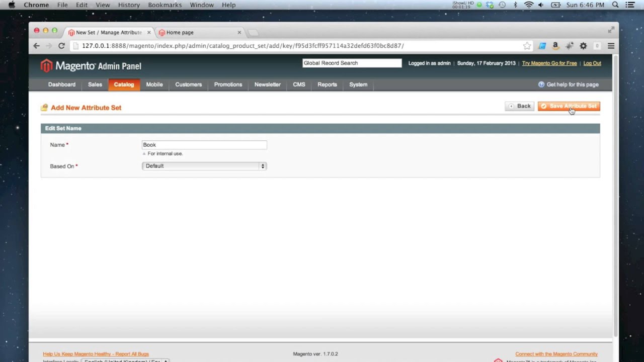Click the Log Out link
The height and width of the screenshot is (362, 644).
tap(592, 63)
